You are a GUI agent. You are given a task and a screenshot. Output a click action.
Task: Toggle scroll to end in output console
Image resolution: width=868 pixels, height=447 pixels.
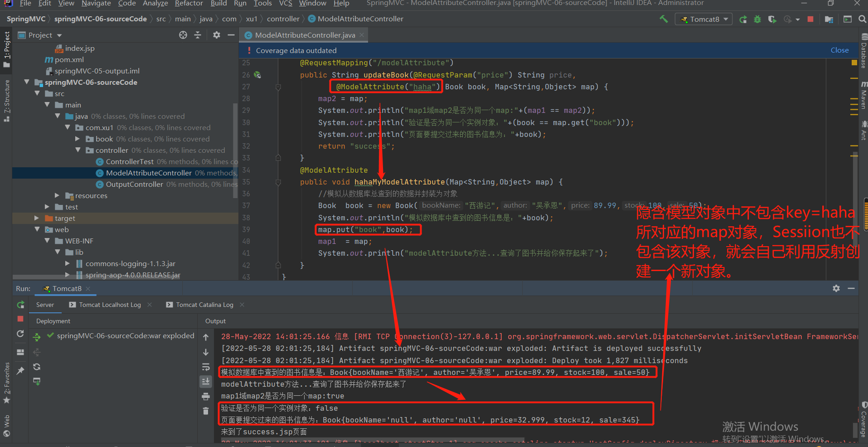point(206,381)
